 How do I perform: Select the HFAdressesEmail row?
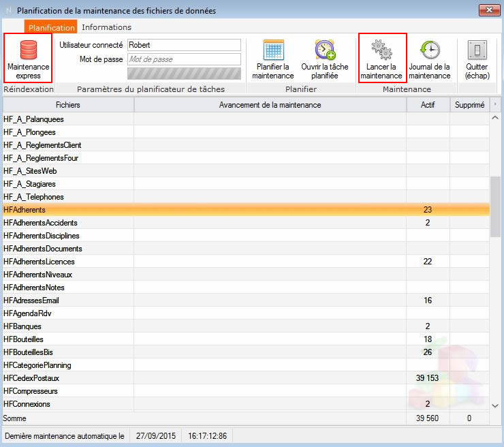246,300
